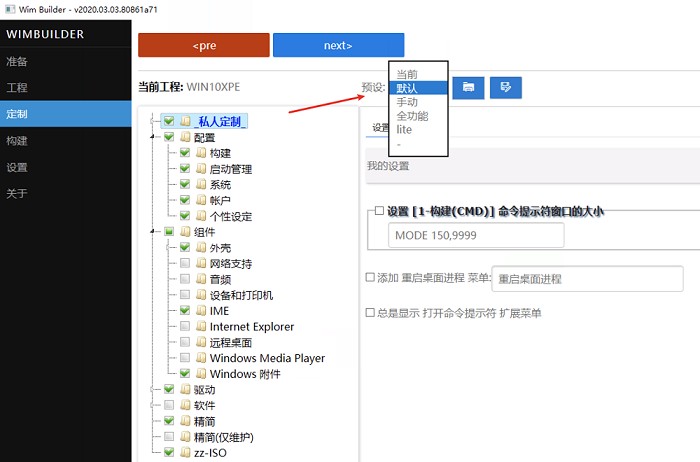Click Wim Builder title bar app icon
Screen dimensions: 700x462
pos(10,9)
